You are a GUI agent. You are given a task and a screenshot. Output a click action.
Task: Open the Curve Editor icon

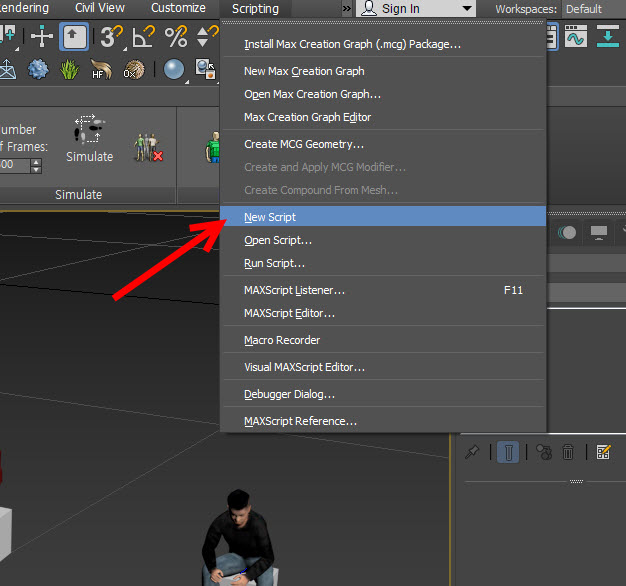pyautogui.click(x=576, y=36)
